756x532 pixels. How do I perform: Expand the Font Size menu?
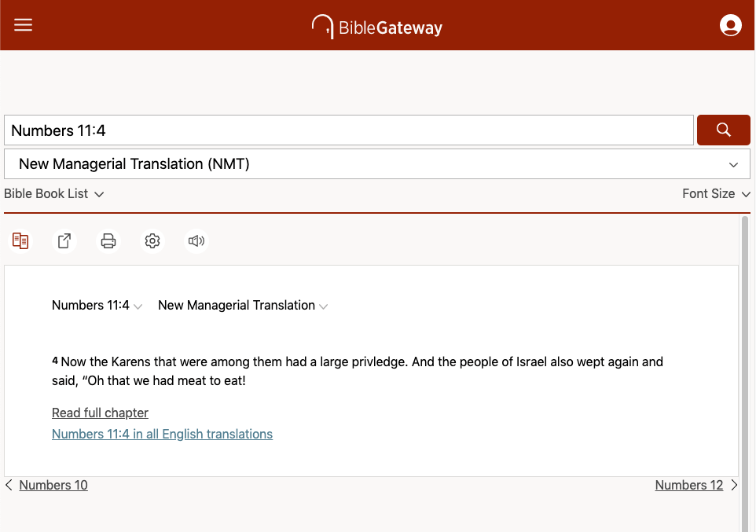(x=716, y=194)
